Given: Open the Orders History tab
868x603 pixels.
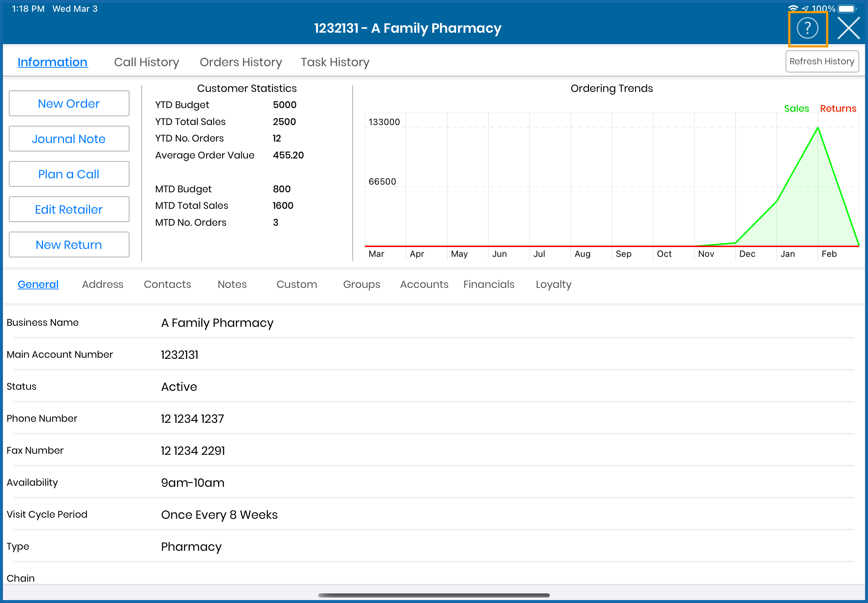Looking at the screenshot, I should pyautogui.click(x=241, y=62).
